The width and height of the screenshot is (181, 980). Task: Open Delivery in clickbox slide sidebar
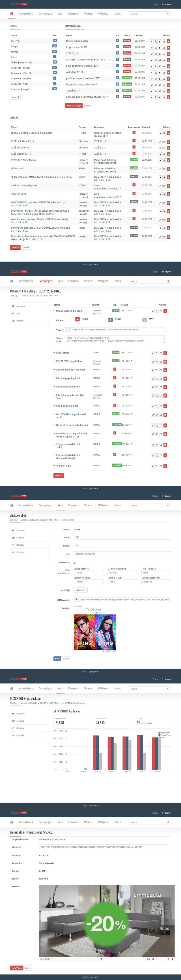click(20, 545)
